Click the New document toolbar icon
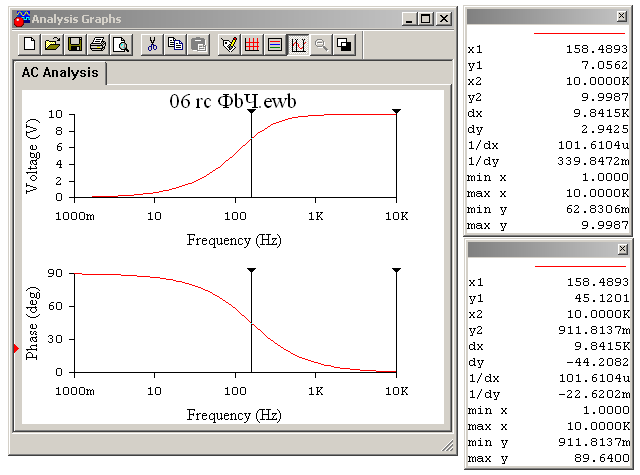The width and height of the screenshot is (640, 475). (29, 44)
